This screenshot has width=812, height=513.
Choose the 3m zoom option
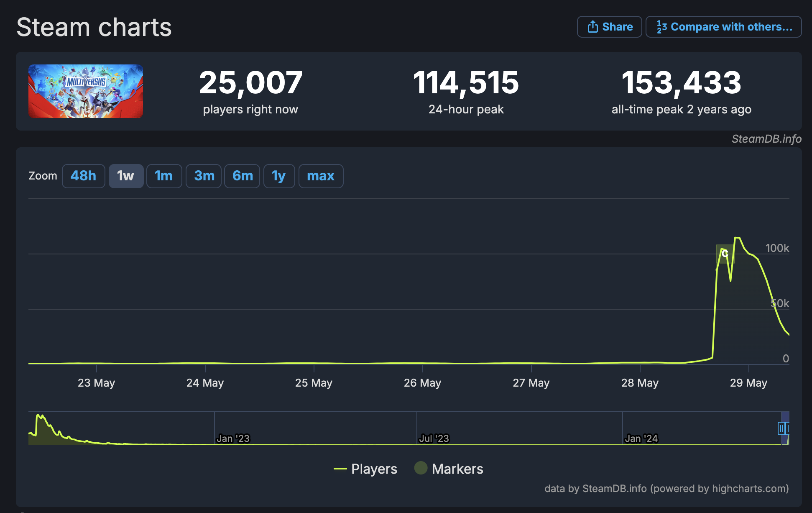(204, 176)
